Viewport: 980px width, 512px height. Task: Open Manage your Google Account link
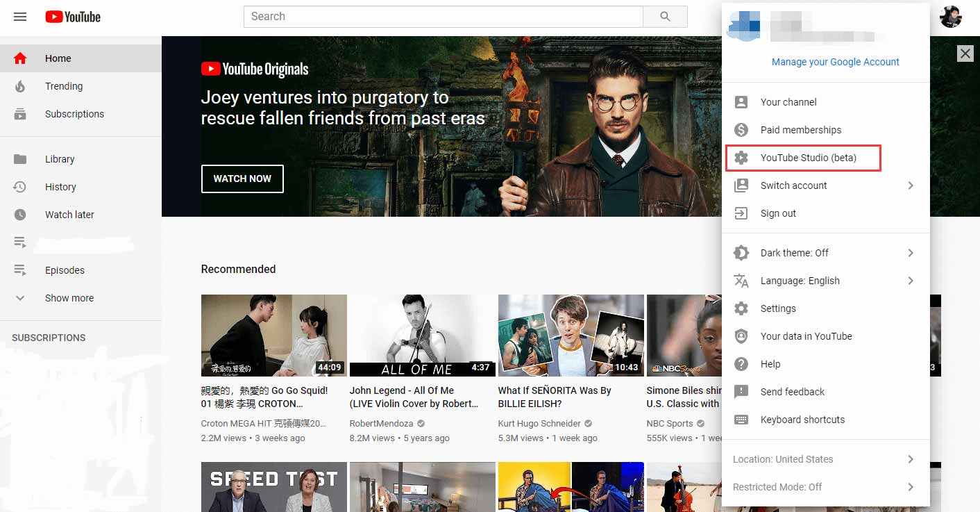835,62
